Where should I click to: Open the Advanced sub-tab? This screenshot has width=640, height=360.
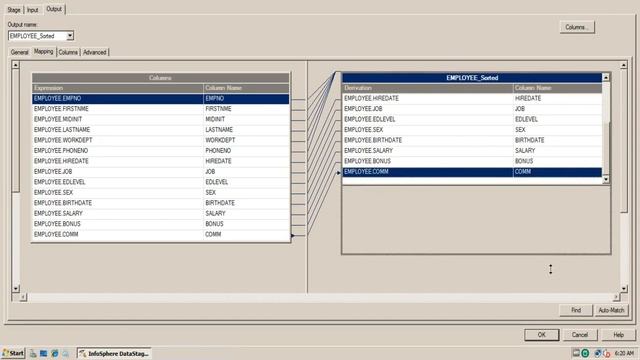point(95,52)
